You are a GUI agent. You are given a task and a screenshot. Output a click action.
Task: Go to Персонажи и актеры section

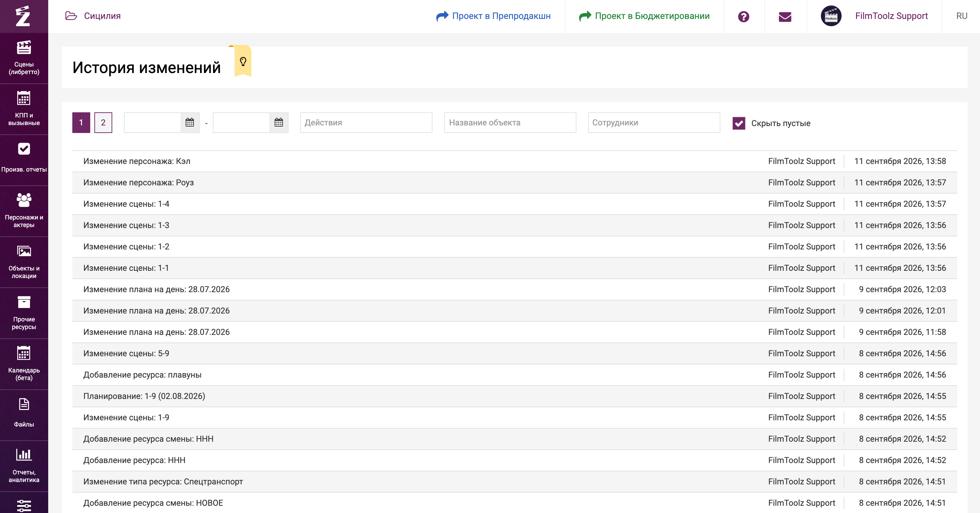coord(24,211)
